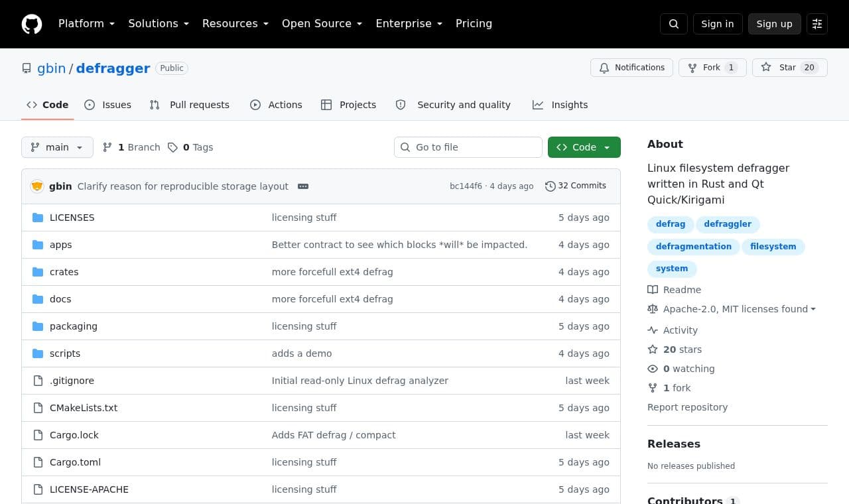Click gbin avatar in latest commit row
849x504 pixels.
coord(37,186)
